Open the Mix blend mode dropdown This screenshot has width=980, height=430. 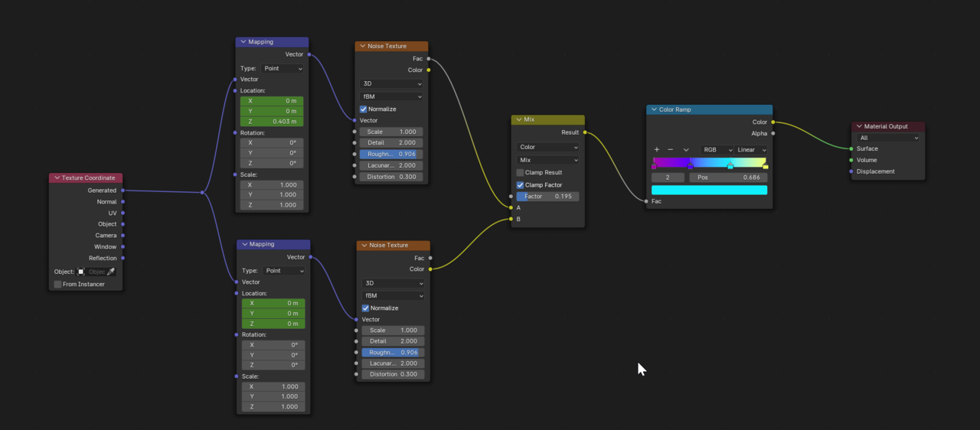(548, 160)
